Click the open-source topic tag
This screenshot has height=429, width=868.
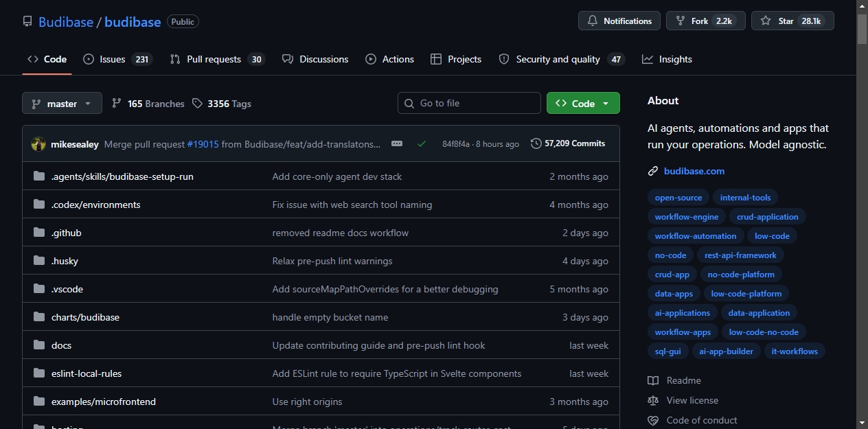pyautogui.click(x=678, y=198)
